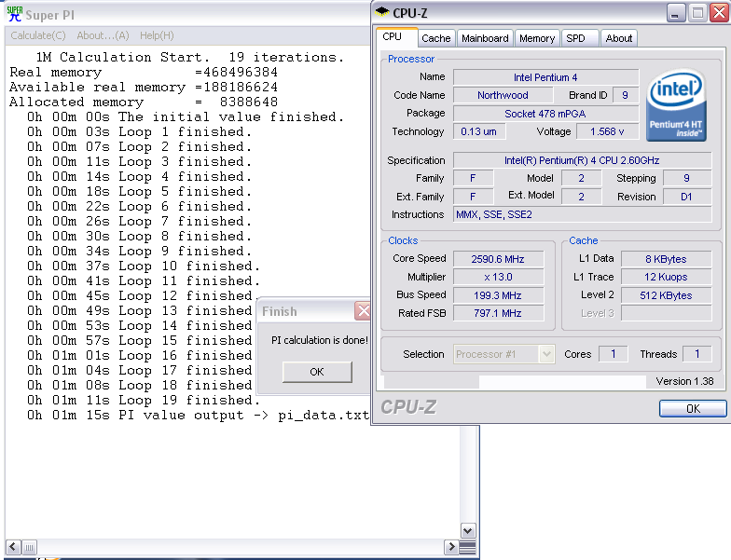Click the L1 Data value 8 KBytes
Screen dimensions: 731x560
click(x=666, y=259)
